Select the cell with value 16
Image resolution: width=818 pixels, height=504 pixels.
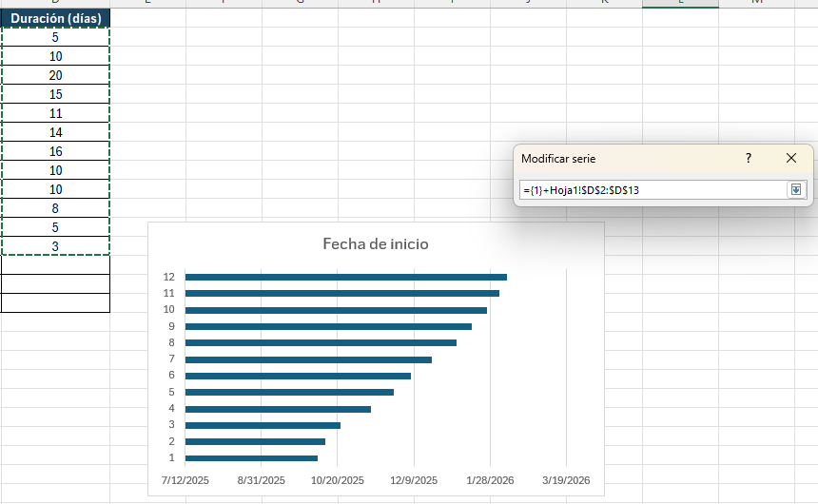pyautogui.click(x=55, y=151)
